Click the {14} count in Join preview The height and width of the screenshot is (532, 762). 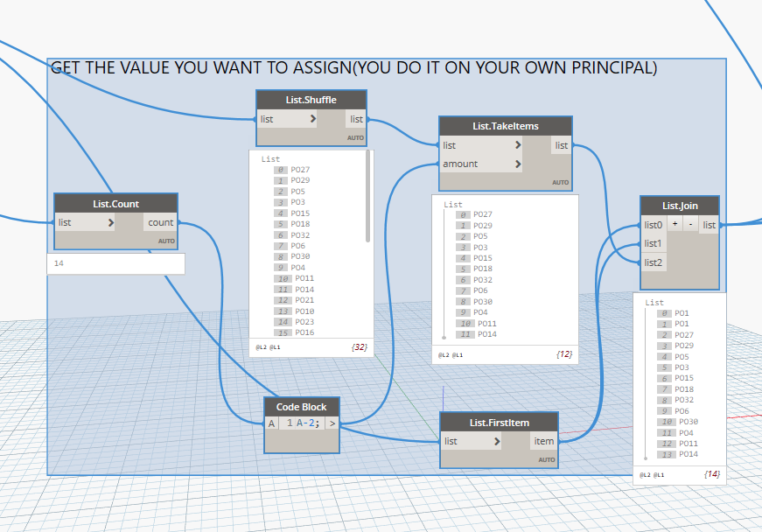point(712,473)
